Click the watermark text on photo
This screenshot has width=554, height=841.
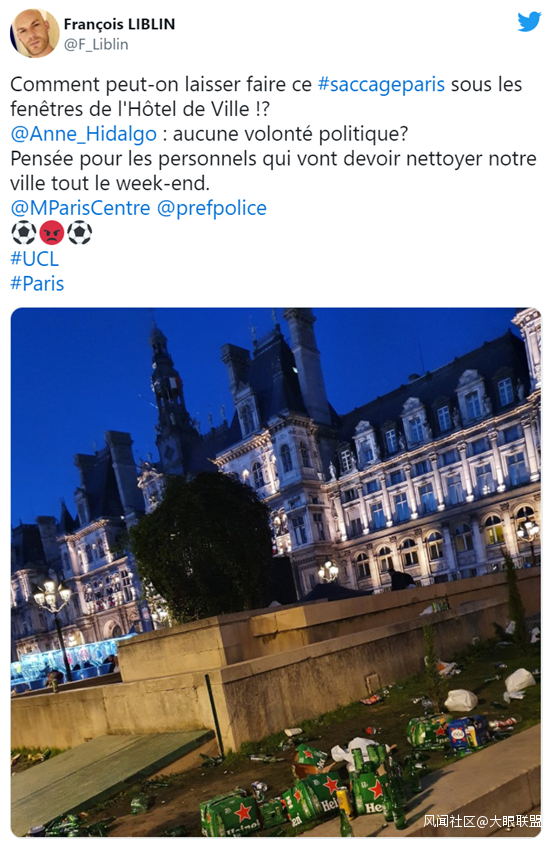482,821
